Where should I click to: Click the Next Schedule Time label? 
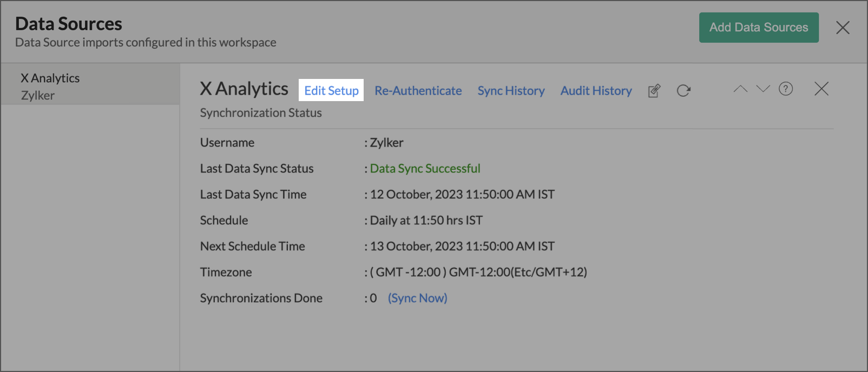253,247
